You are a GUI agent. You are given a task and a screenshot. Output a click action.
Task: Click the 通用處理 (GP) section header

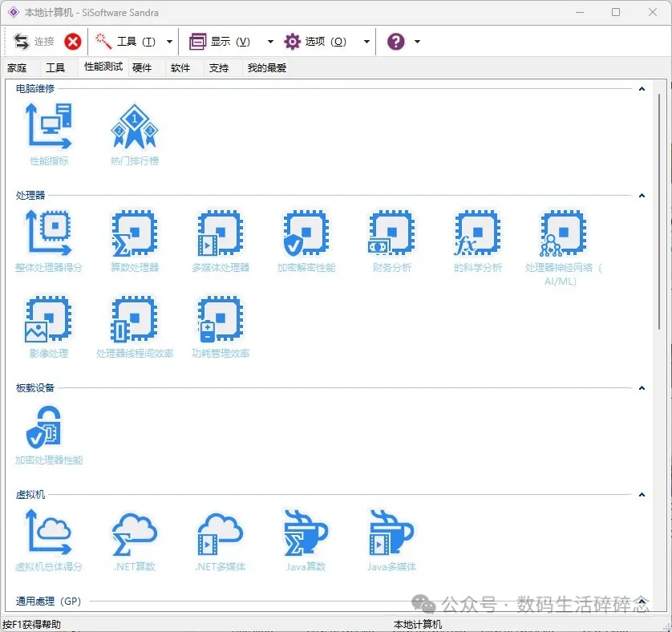[x=48, y=602]
